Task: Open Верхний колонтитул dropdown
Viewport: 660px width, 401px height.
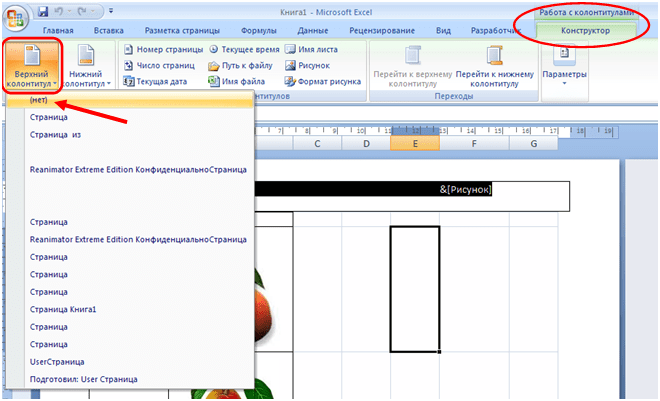Action: click(32, 65)
